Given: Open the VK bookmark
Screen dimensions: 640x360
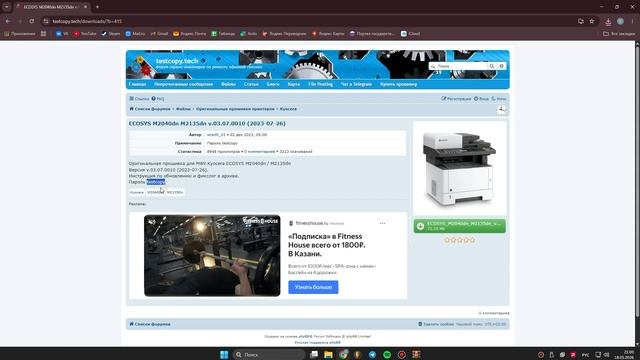Looking at the screenshot, I should [x=62, y=33].
